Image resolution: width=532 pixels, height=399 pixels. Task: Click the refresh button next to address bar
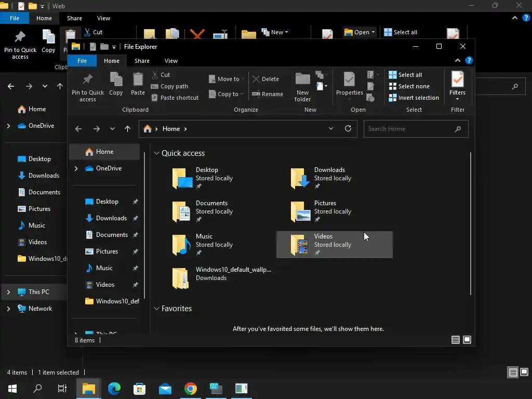[348, 129]
